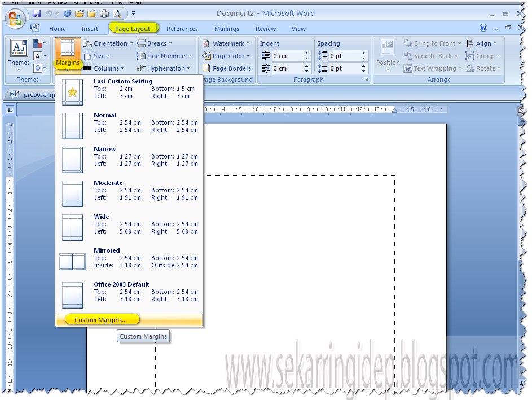
Task: Pick a Page Color
Action: 226,56
